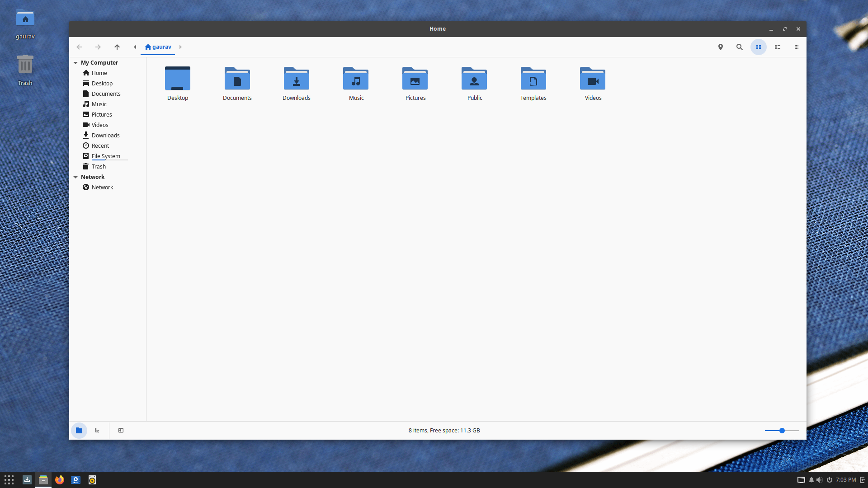
Task: Select the Public folder icon
Action: click(474, 79)
